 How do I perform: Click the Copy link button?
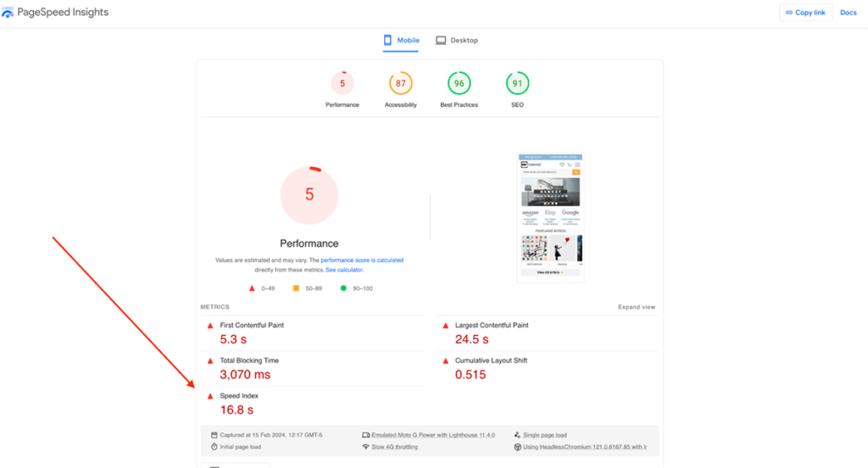805,12
